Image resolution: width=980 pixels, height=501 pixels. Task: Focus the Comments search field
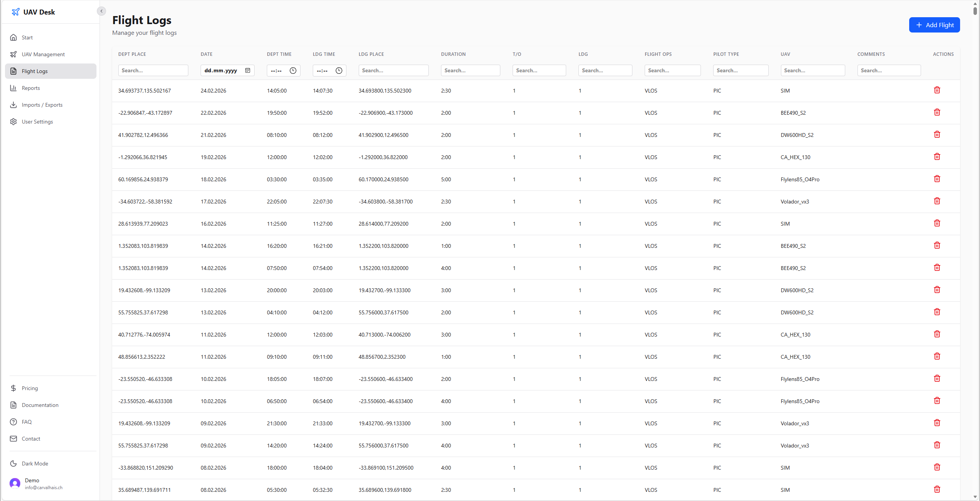click(889, 70)
